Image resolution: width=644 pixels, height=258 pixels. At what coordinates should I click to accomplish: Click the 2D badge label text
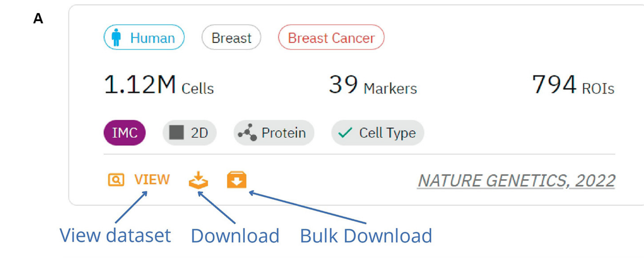[199, 133]
